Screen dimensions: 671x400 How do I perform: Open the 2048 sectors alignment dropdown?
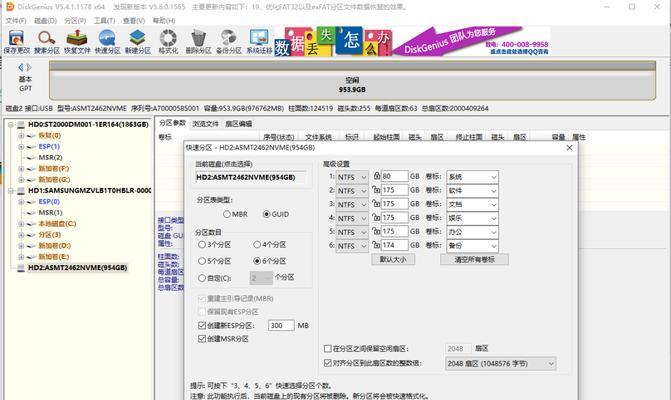(x=501, y=364)
